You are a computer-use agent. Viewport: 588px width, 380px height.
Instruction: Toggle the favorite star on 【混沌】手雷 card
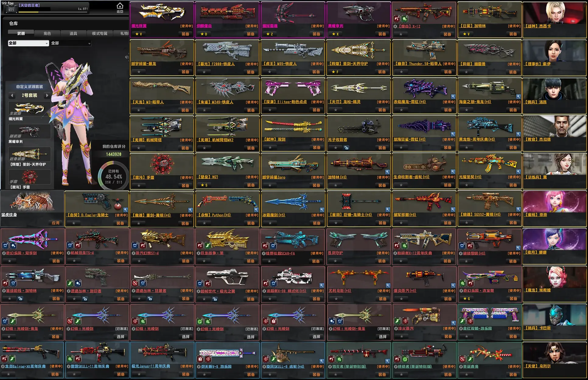pos(139,185)
